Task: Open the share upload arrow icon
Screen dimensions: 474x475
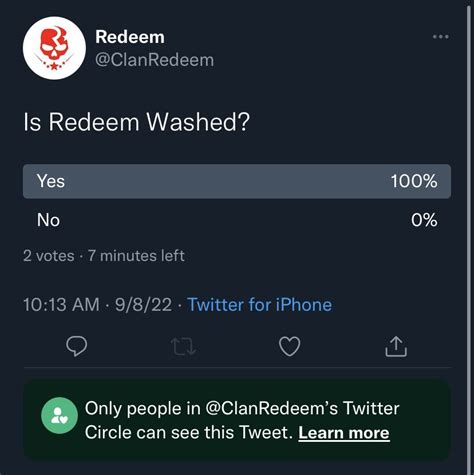Action: point(396,347)
